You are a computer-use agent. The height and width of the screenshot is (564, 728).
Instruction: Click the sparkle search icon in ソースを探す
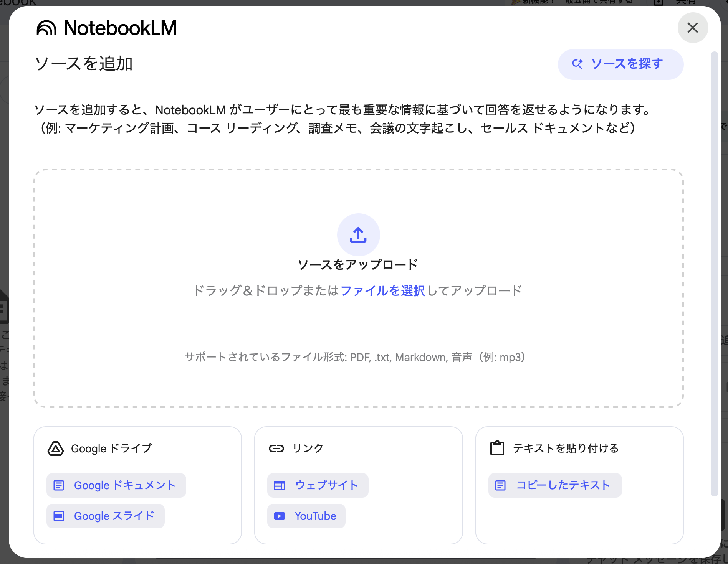(577, 64)
